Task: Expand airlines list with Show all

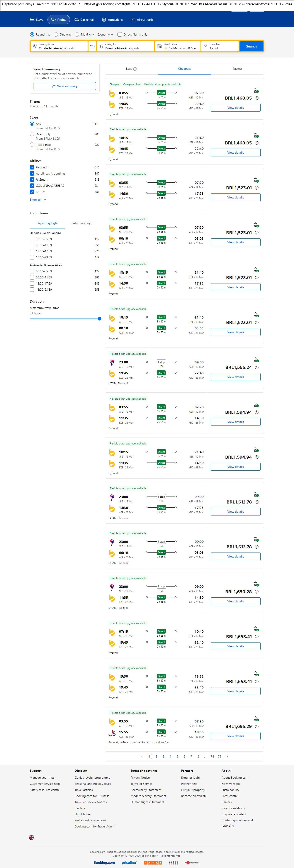Action: (38, 200)
